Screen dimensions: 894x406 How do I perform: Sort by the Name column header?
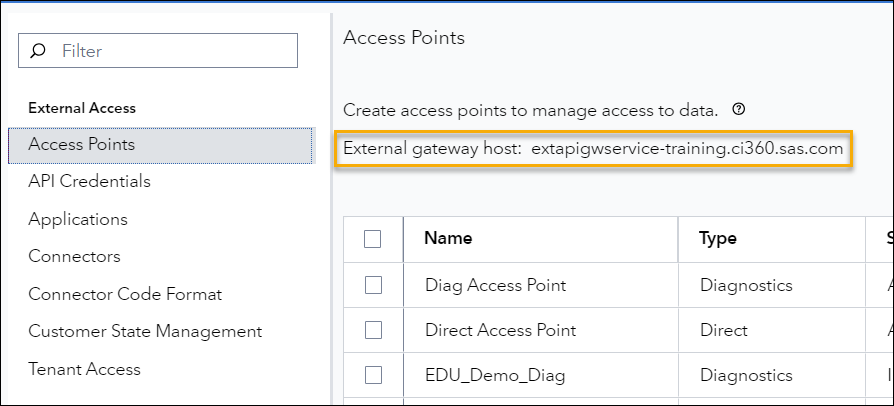coord(448,238)
